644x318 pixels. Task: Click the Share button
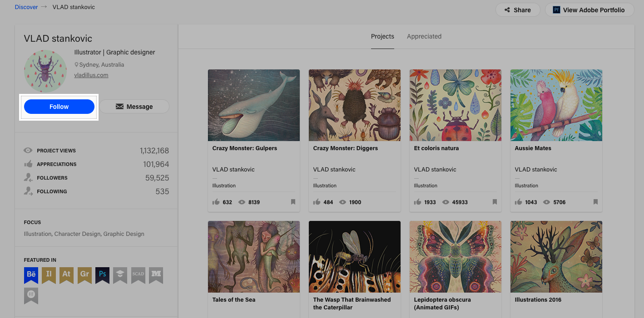tap(518, 10)
